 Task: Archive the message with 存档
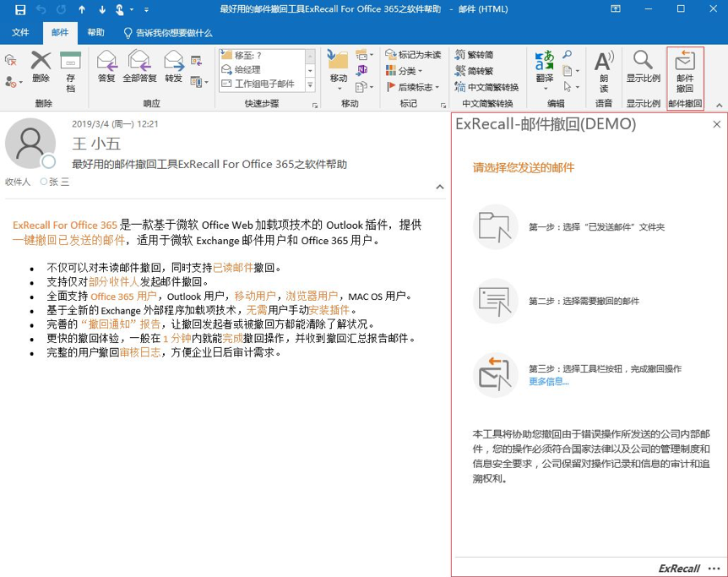71,71
